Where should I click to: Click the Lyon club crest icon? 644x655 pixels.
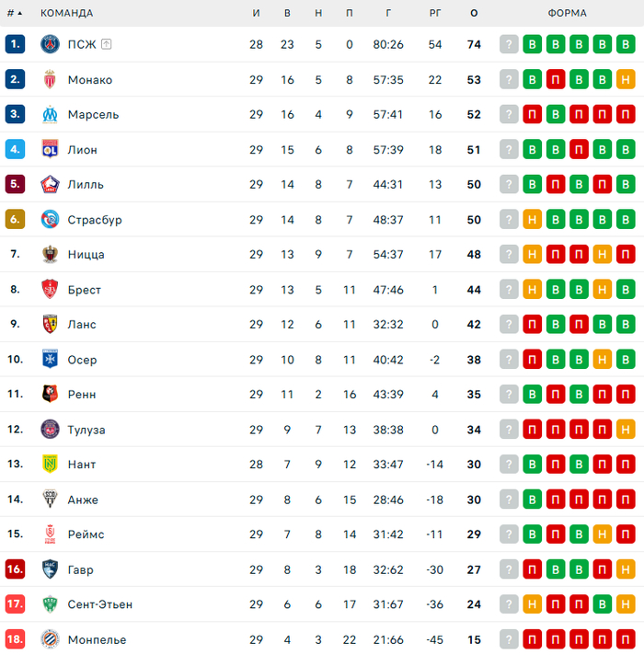[x=50, y=149]
